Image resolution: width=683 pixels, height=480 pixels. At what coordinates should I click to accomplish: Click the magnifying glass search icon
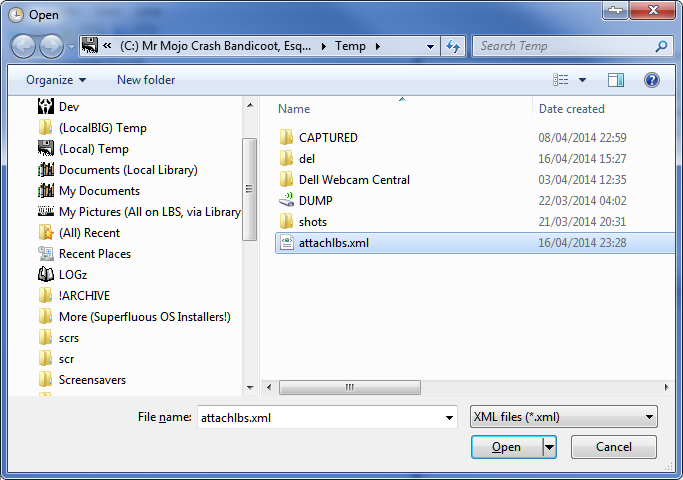click(x=661, y=46)
